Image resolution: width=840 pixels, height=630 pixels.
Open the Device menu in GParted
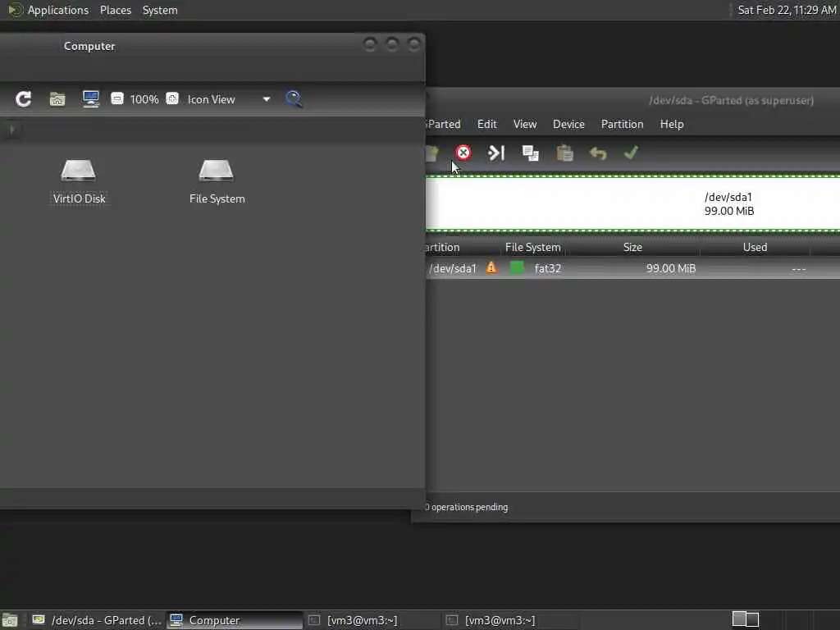coord(568,125)
